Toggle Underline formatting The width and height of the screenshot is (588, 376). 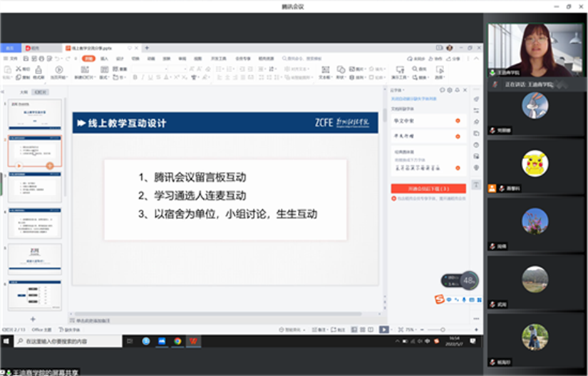(150, 77)
